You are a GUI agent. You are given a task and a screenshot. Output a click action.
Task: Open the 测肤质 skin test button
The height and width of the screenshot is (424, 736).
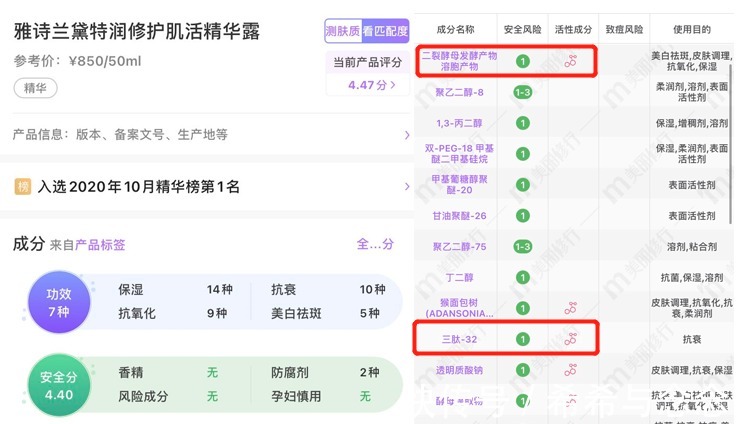343,31
